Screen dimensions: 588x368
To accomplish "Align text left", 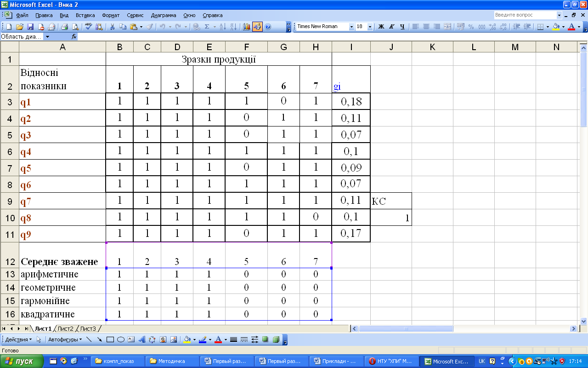I will 415,27.
